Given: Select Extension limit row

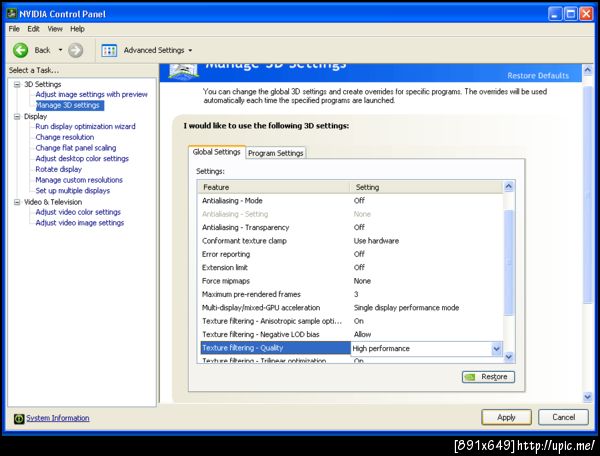Looking at the screenshot, I should (351, 267).
